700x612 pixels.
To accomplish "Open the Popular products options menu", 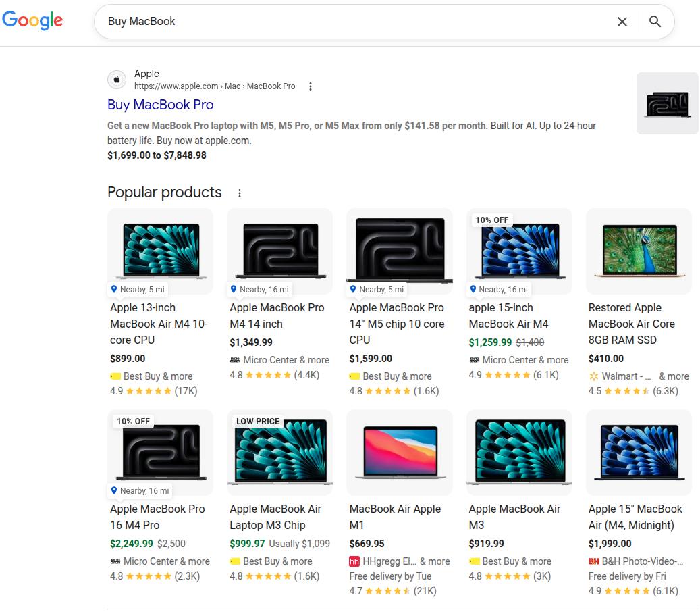I will tap(240, 193).
